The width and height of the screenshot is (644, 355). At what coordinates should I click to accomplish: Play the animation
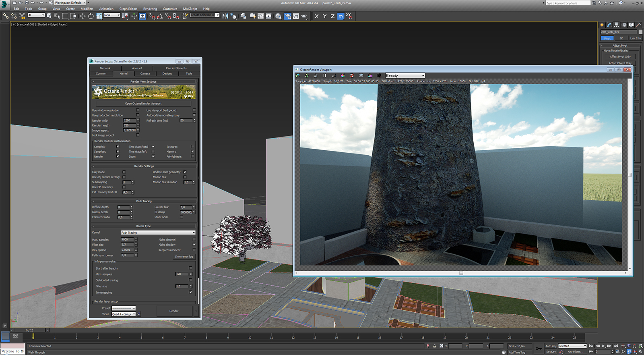[x=603, y=346]
